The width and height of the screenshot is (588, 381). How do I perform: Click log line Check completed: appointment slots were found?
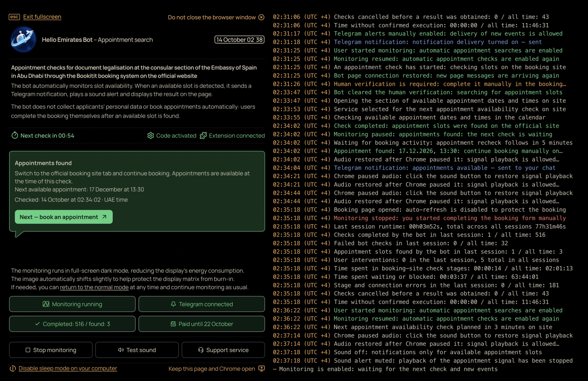(x=416, y=126)
